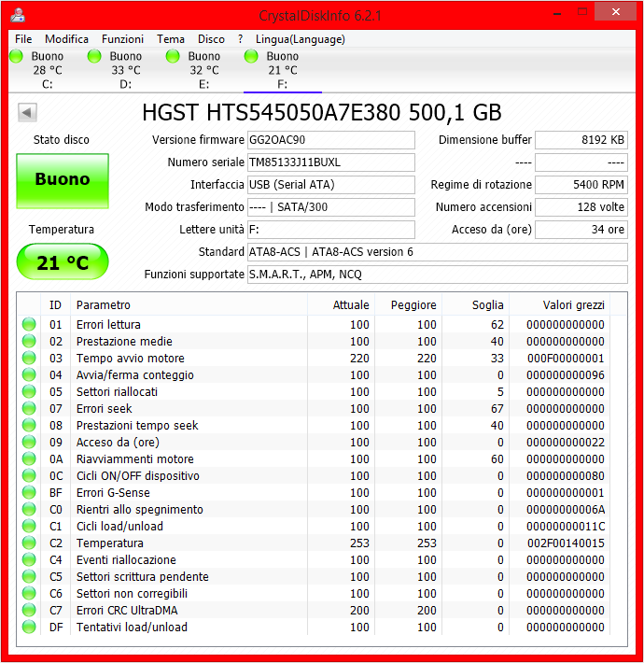Click the Funzioni supportate field
644x663 pixels.
tap(438, 275)
